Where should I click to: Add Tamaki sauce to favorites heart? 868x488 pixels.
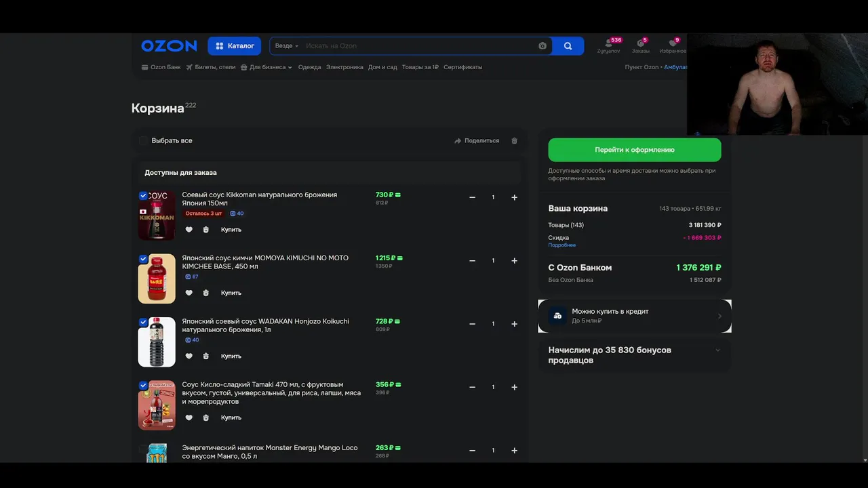189,418
